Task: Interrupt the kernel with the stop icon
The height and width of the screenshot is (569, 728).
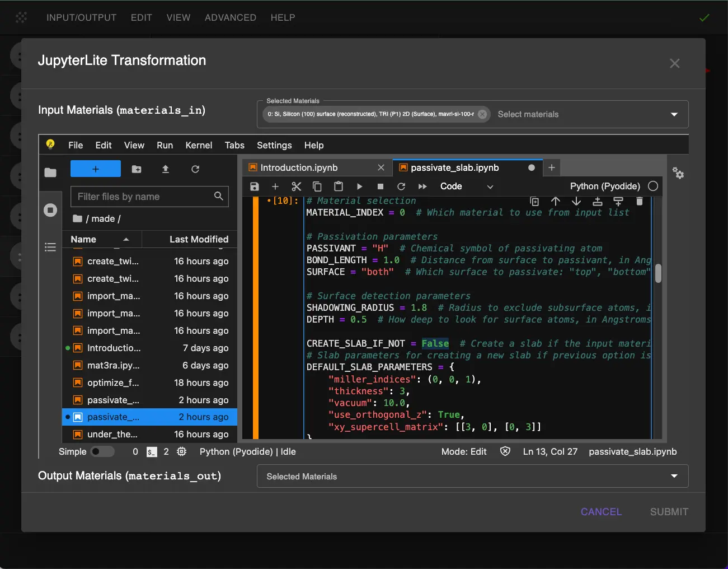Action: [381, 186]
